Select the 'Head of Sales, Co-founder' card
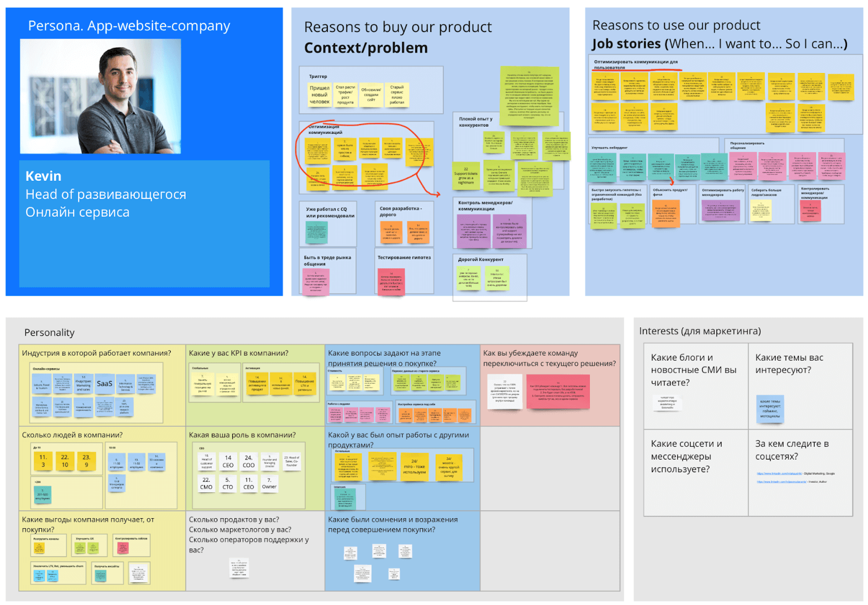Screen dimensions: 868x605 [x=291, y=462]
